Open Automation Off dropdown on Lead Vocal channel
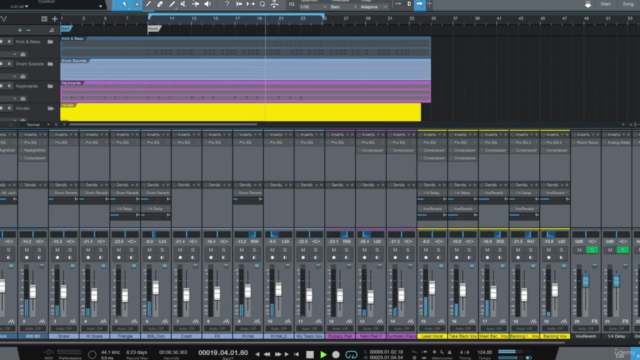The width and height of the screenshot is (640, 360). tap(432, 329)
